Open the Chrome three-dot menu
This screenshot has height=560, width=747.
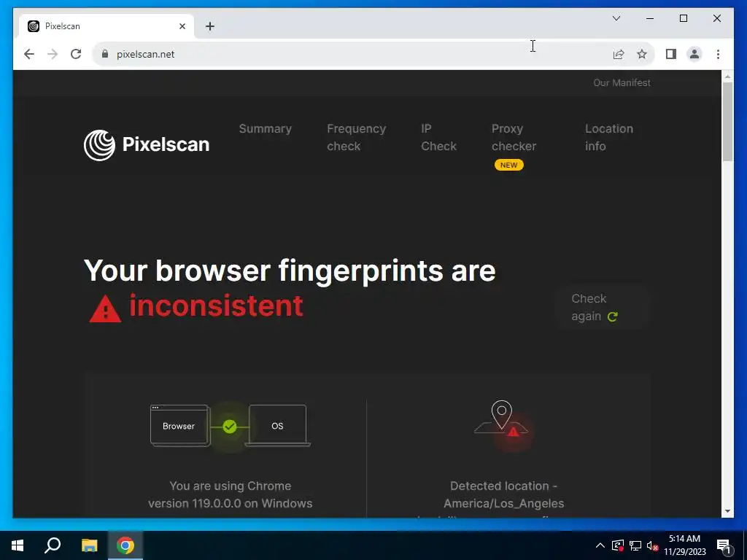point(718,54)
